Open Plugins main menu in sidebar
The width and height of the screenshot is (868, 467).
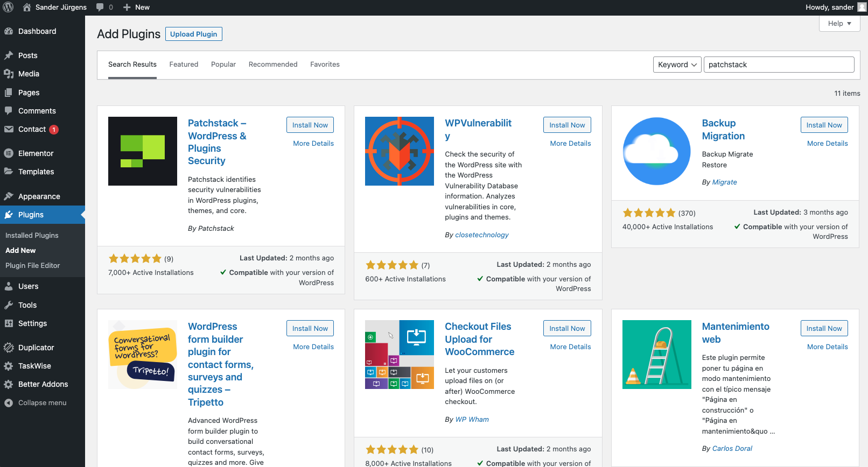click(x=43, y=215)
